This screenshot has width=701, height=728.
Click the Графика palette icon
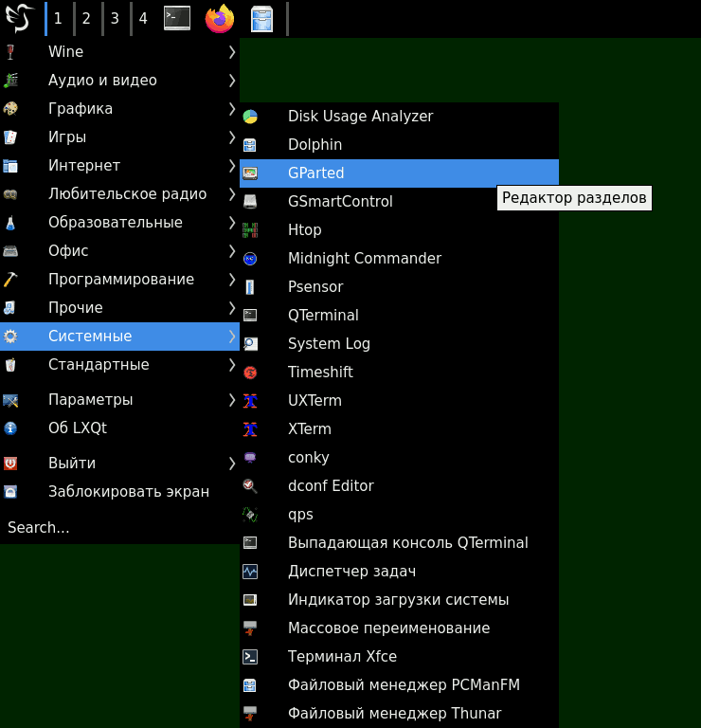[10, 109]
